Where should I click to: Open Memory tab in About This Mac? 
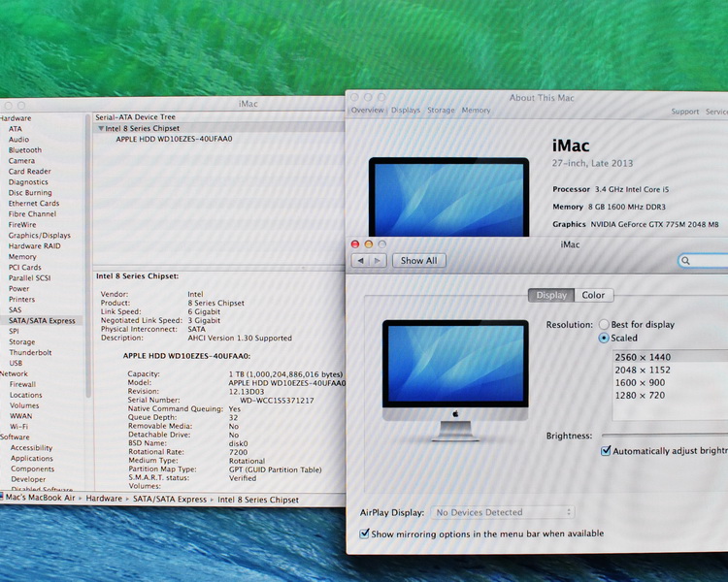click(x=476, y=110)
